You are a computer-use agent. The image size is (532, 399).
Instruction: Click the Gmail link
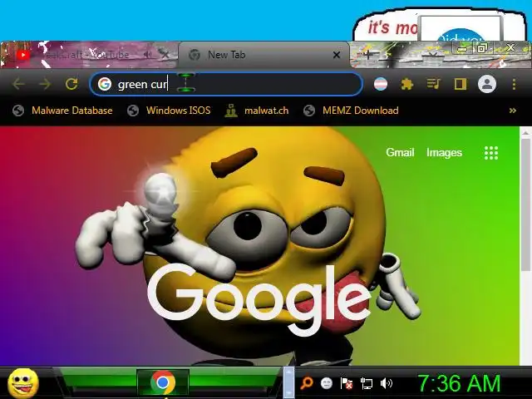pyautogui.click(x=400, y=152)
